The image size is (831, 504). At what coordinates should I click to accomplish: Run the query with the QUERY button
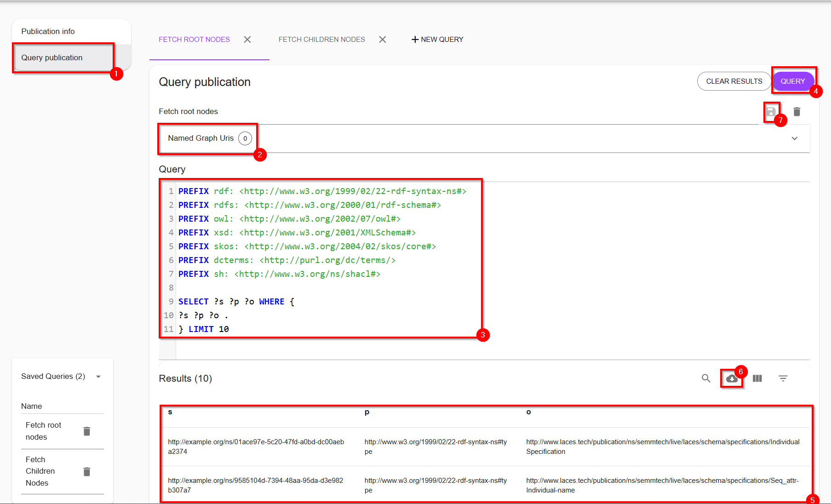793,81
